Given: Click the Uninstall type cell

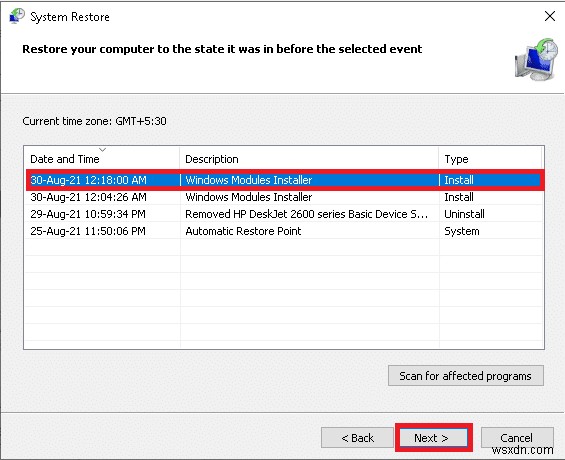Looking at the screenshot, I should pyautogui.click(x=464, y=214).
